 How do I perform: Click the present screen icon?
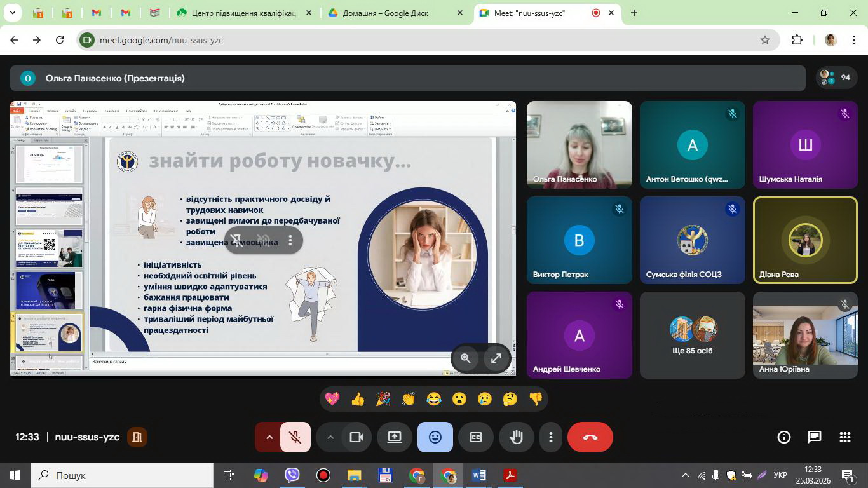(395, 437)
